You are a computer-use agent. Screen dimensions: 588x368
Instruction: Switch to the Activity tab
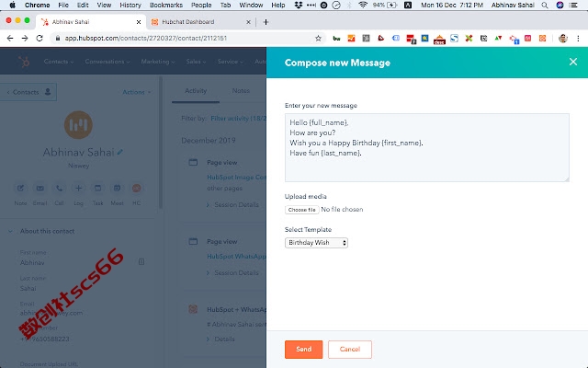(x=196, y=91)
